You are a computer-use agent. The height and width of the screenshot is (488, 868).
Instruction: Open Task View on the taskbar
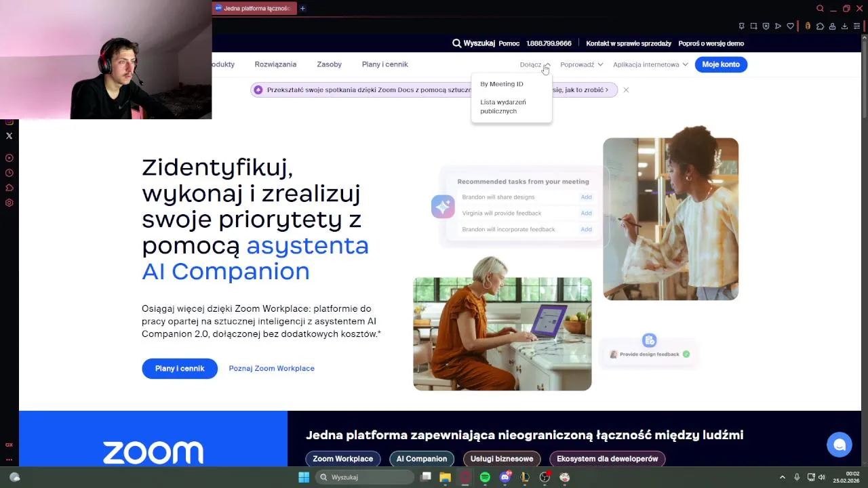(426, 477)
